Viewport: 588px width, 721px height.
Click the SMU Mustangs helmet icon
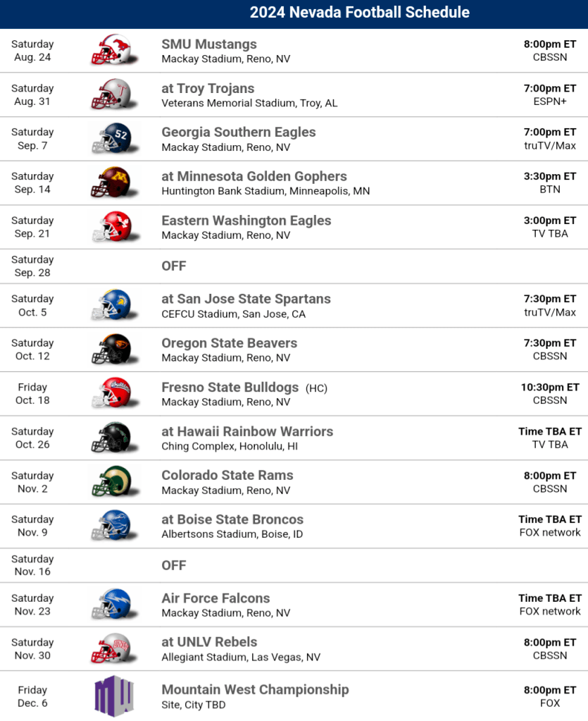112,51
